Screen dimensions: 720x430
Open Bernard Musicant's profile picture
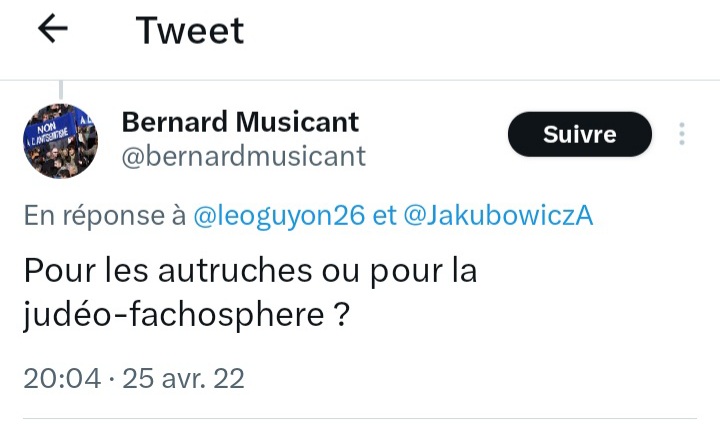tap(61, 141)
